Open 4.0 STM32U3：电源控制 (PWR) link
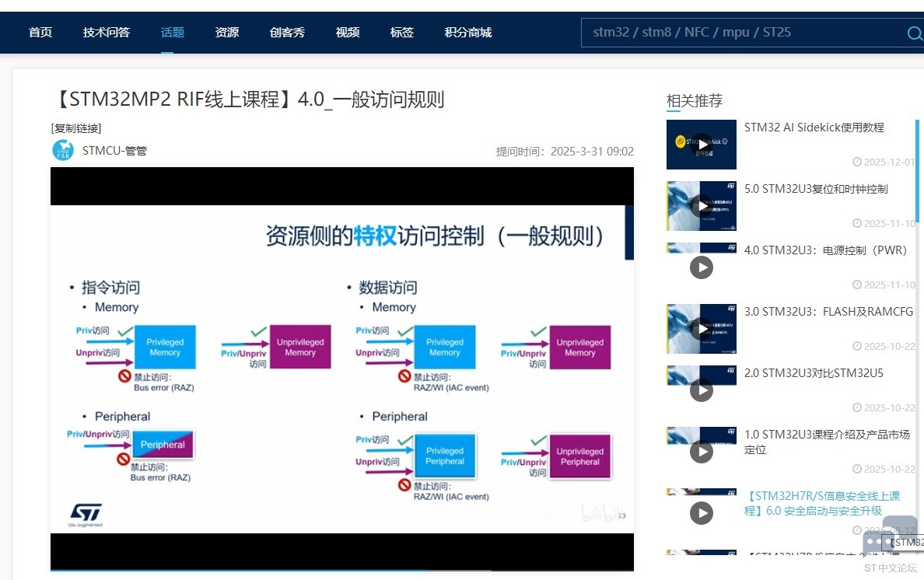This screenshot has width=924, height=580. click(825, 250)
